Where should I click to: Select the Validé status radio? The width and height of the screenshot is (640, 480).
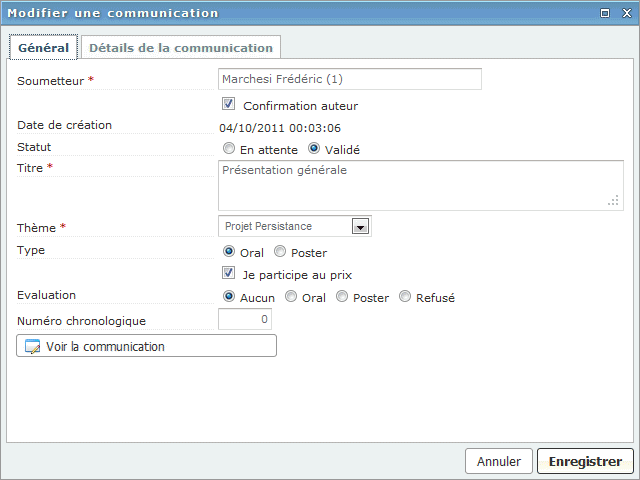coord(314,148)
